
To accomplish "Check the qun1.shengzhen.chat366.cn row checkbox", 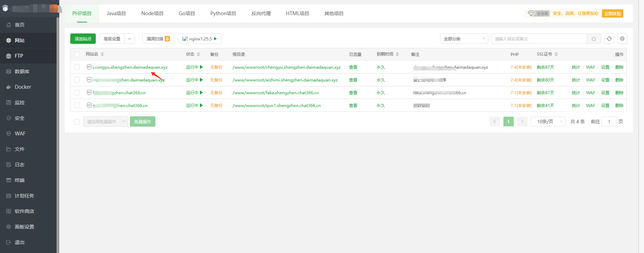I will tap(77, 105).
